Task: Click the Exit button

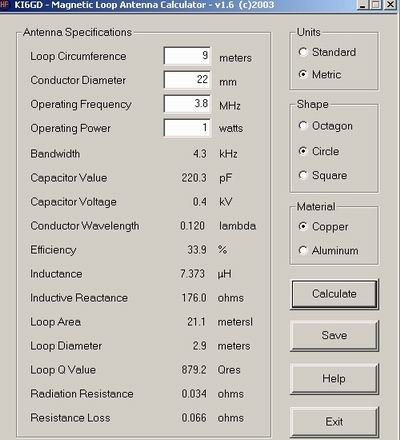Action: point(334,422)
